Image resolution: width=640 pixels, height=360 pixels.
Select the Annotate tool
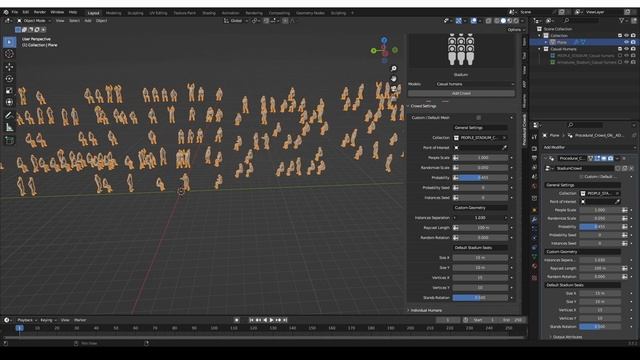click(x=9, y=116)
